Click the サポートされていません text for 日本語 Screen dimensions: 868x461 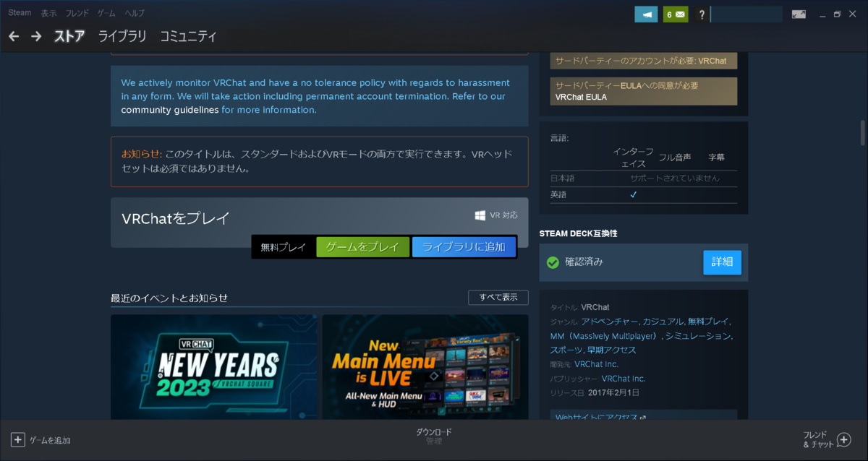[x=675, y=178]
